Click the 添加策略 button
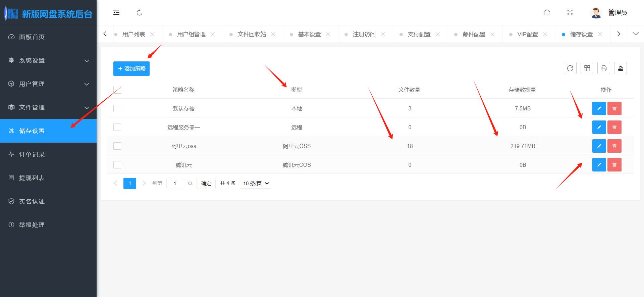644x297 pixels. pos(131,68)
